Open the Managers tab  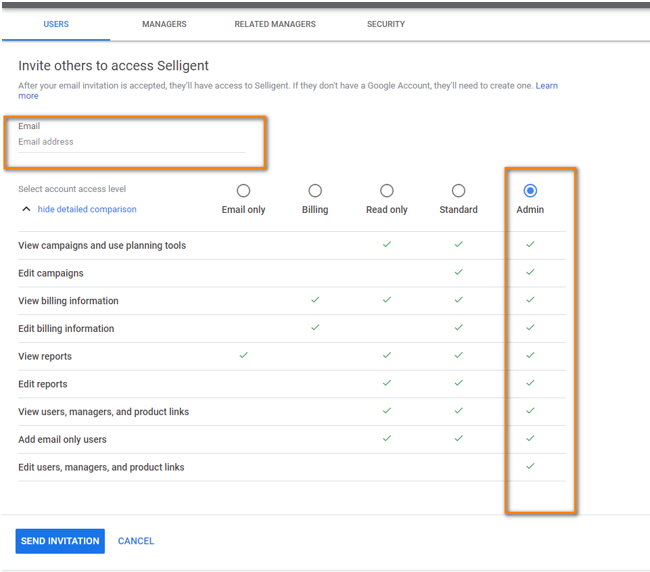click(164, 24)
